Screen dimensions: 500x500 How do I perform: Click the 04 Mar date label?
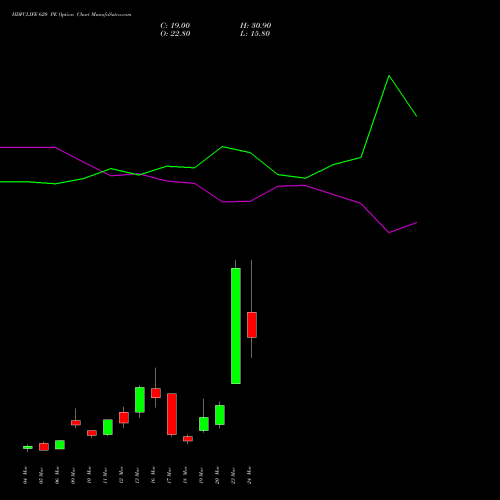[26, 475]
